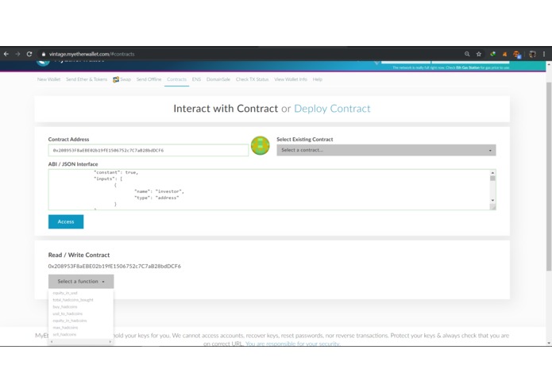552x392 pixels.
Task: Click the Deploy Contract link
Action: tap(332, 109)
